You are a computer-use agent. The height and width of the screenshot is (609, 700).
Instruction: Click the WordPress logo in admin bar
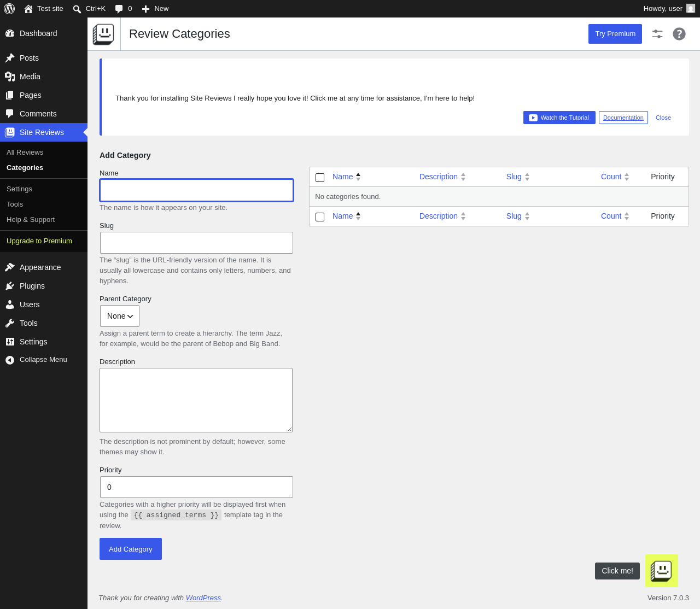pyautogui.click(x=9, y=9)
